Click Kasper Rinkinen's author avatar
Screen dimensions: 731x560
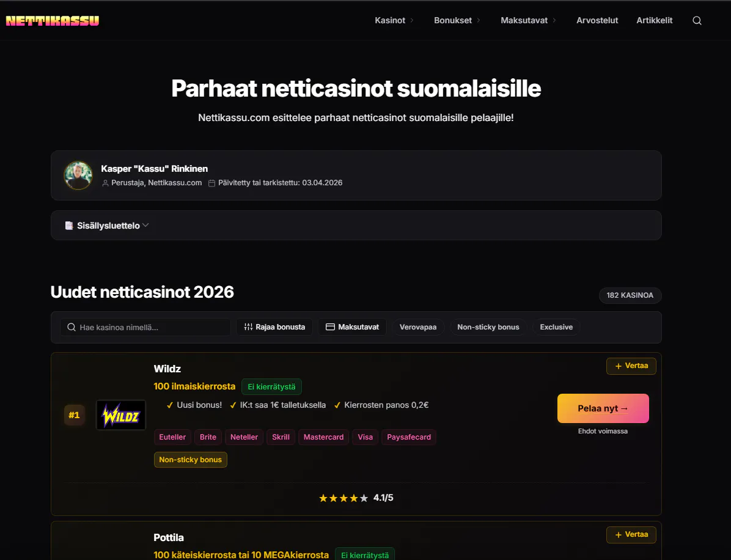pos(78,175)
